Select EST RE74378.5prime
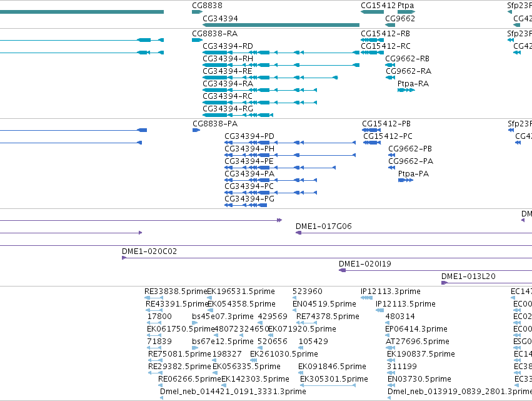The height and width of the screenshot is (401, 532). pyautogui.click(x=328, y=317)
